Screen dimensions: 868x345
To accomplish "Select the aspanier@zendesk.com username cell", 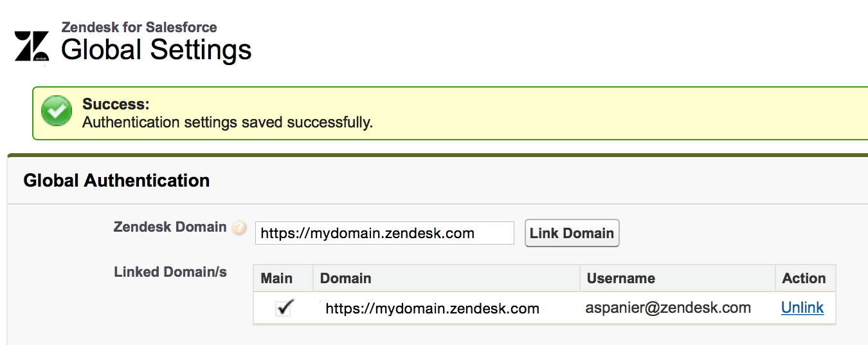I will [668, 308].
